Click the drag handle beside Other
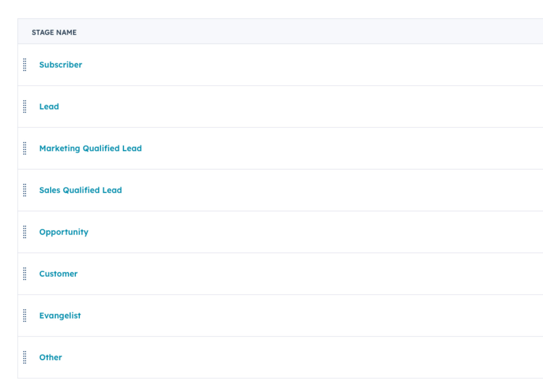 (x=25, y=357)
